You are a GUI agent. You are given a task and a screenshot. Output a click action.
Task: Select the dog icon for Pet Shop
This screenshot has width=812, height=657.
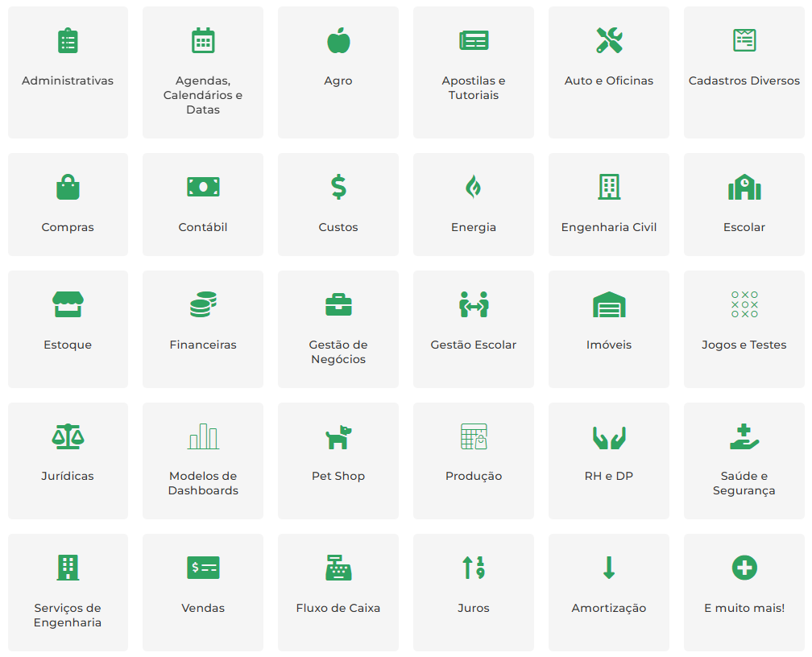338,436
